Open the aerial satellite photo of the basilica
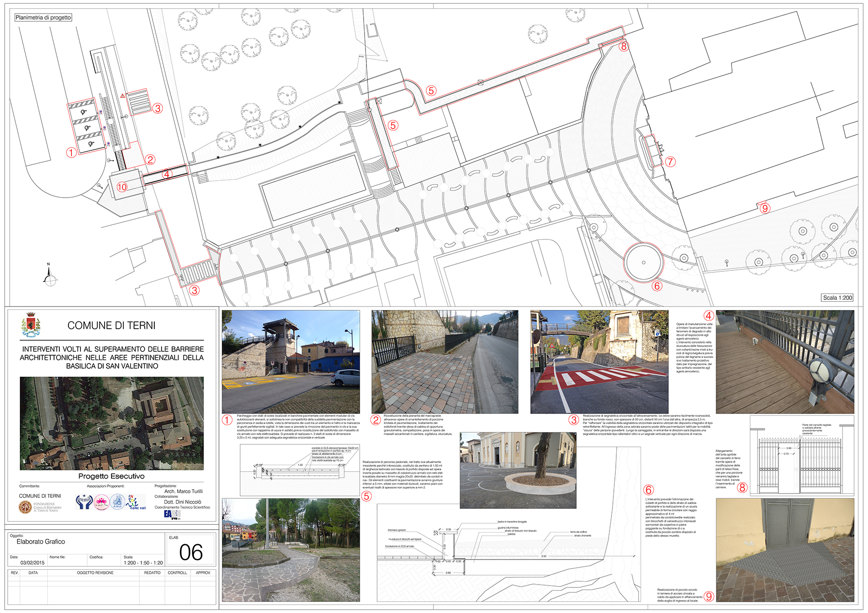Screen dimensions: 868x613 click(x=111, y=423)
